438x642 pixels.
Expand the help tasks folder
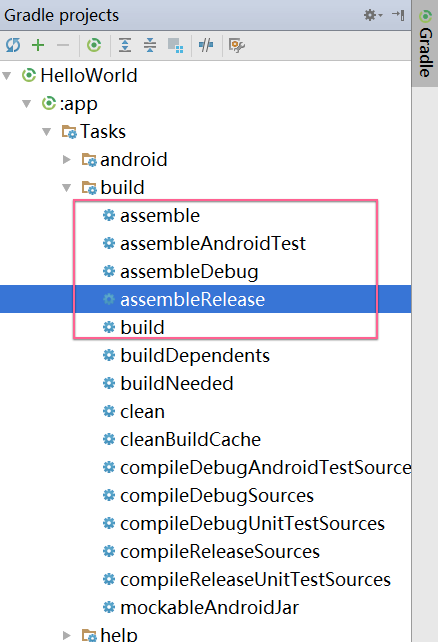click(66, 635)
